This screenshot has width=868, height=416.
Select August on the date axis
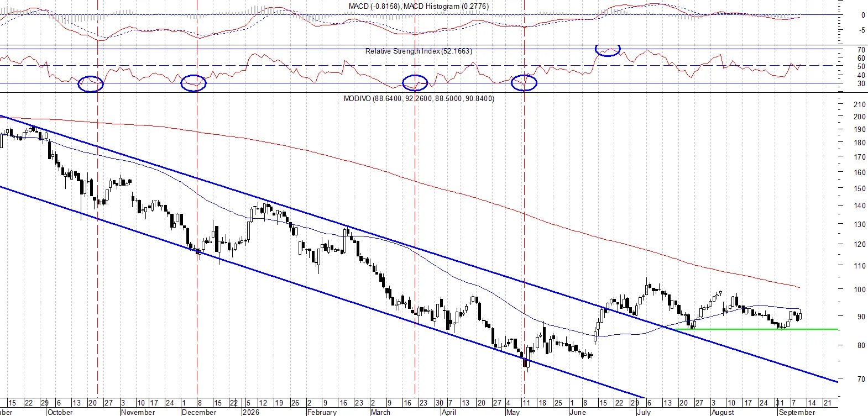[723, 412]
